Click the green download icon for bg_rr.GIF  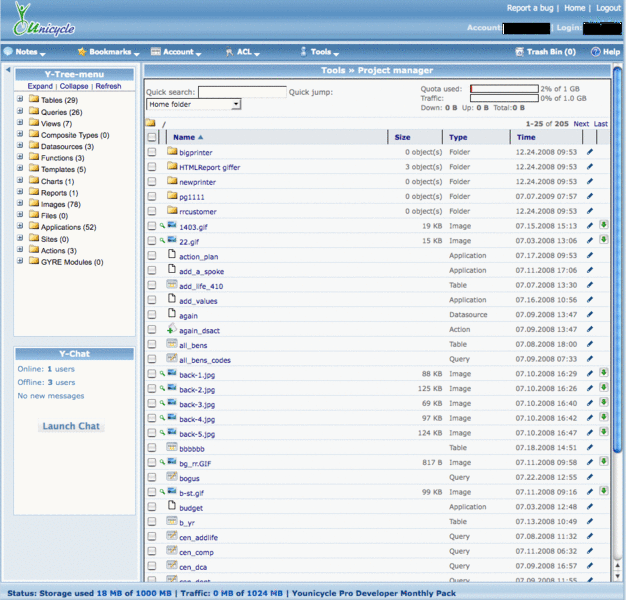(x=604, y=461)
